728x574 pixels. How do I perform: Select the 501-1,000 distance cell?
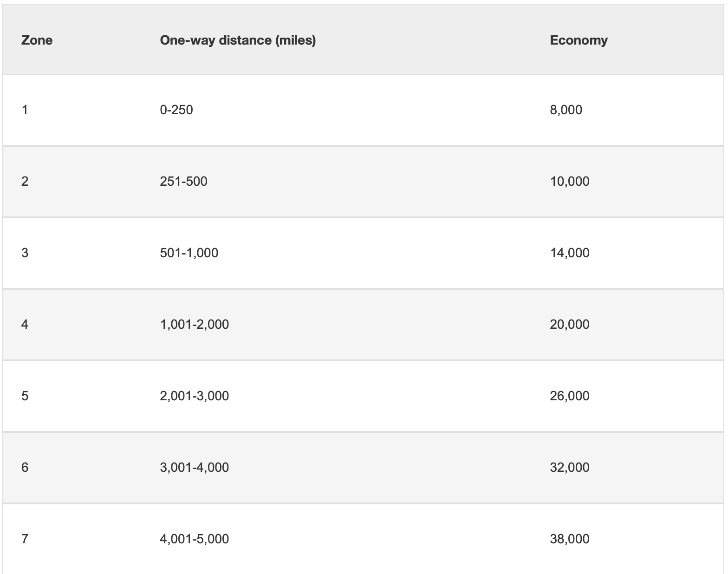pos(189,253)
